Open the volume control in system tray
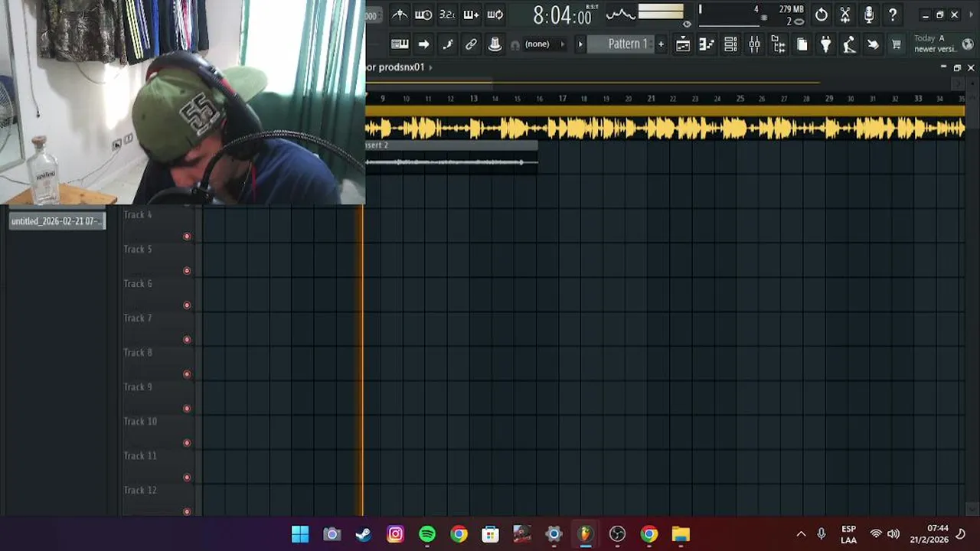The image size is (980, 551). [x=893, y=534]
